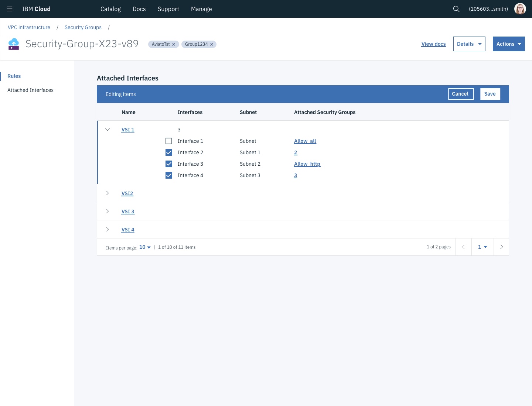Select Rules in the left sidebar
Image resolution: width=532 pixels, height=406 pixels.
click(14, 76)
